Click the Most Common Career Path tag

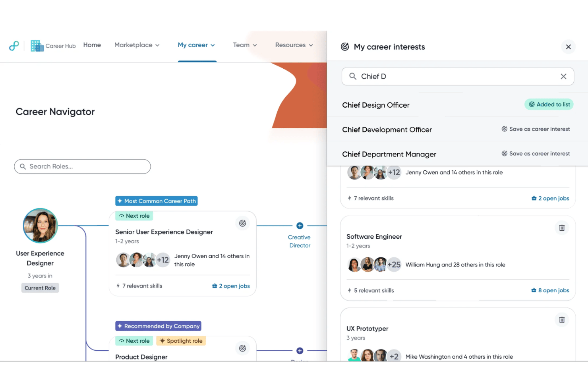157,201
